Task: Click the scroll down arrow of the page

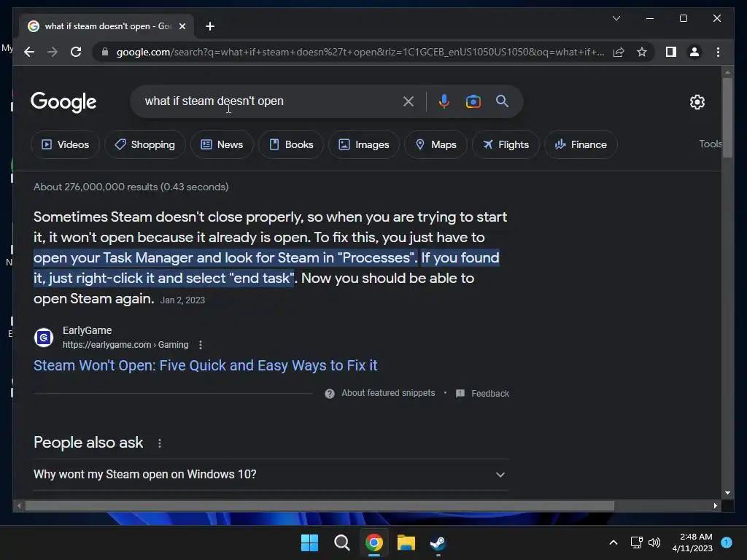Action: (727, 493)
